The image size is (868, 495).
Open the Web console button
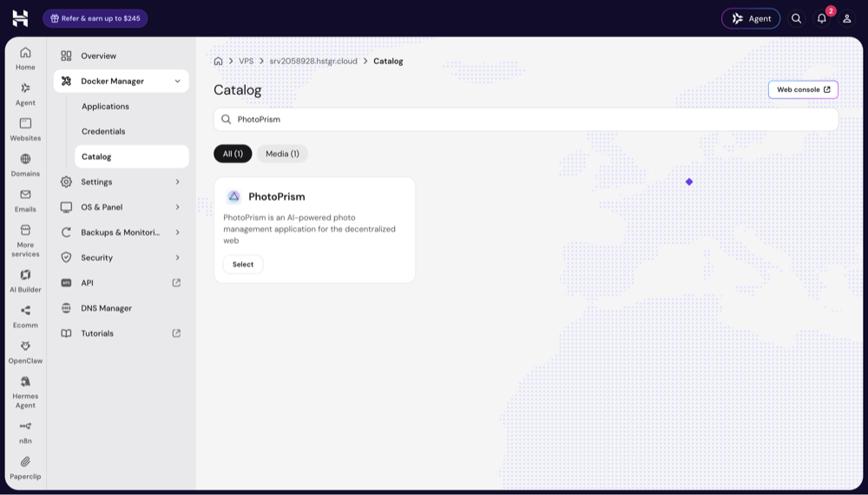point(803,89)
